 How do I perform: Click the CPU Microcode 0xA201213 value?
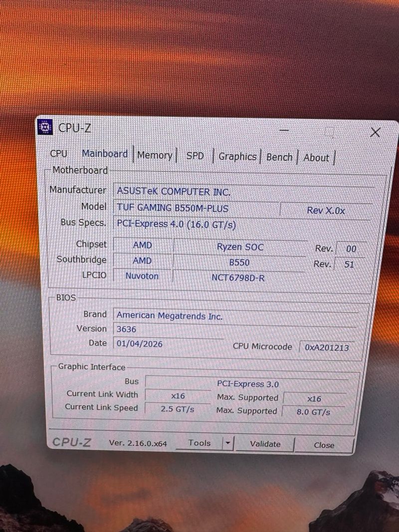click(327, 347)
